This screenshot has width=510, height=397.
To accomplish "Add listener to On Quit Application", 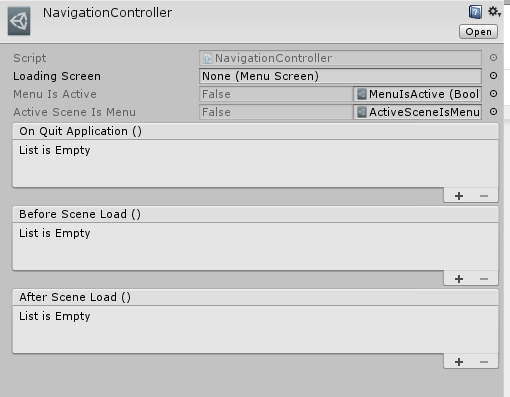I will pos(459,196).
